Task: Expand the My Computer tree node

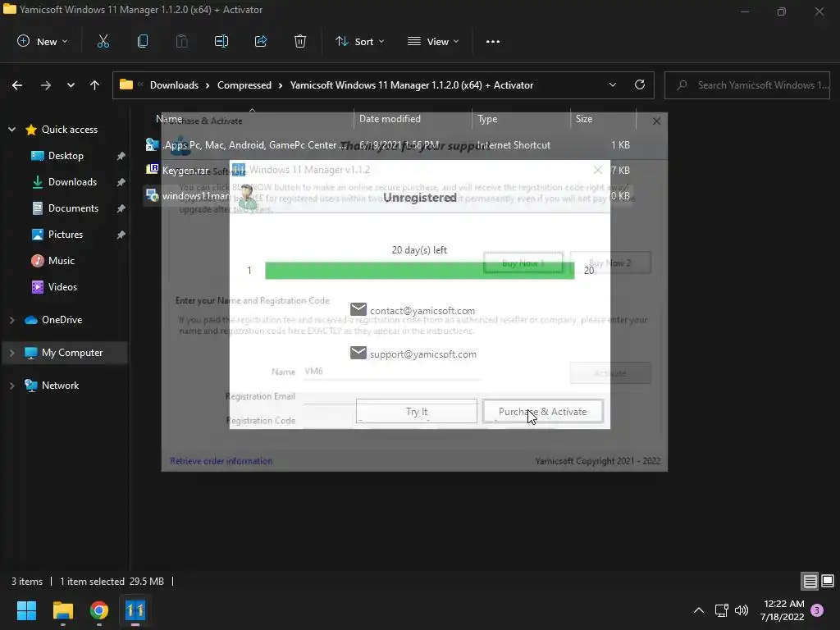Action: 11,353
